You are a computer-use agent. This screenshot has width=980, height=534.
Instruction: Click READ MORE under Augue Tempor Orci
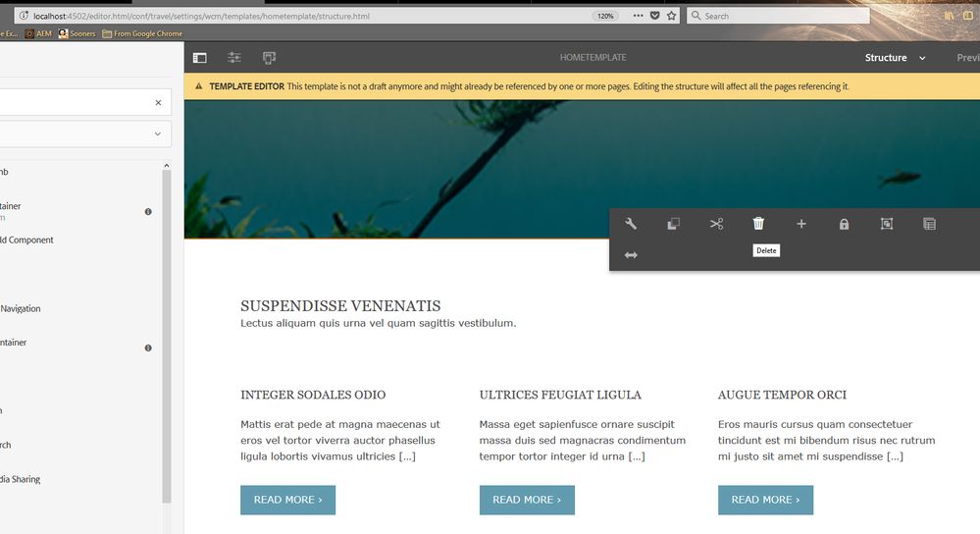click(765, 500)
